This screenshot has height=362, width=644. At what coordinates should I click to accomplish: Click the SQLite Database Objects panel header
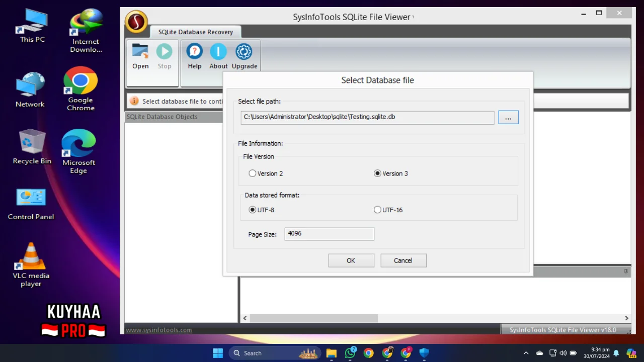click(x=174, y=117)
